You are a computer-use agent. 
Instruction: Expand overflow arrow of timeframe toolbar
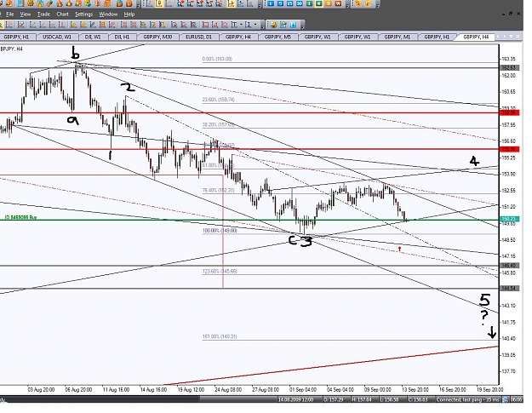coord(347,6)
